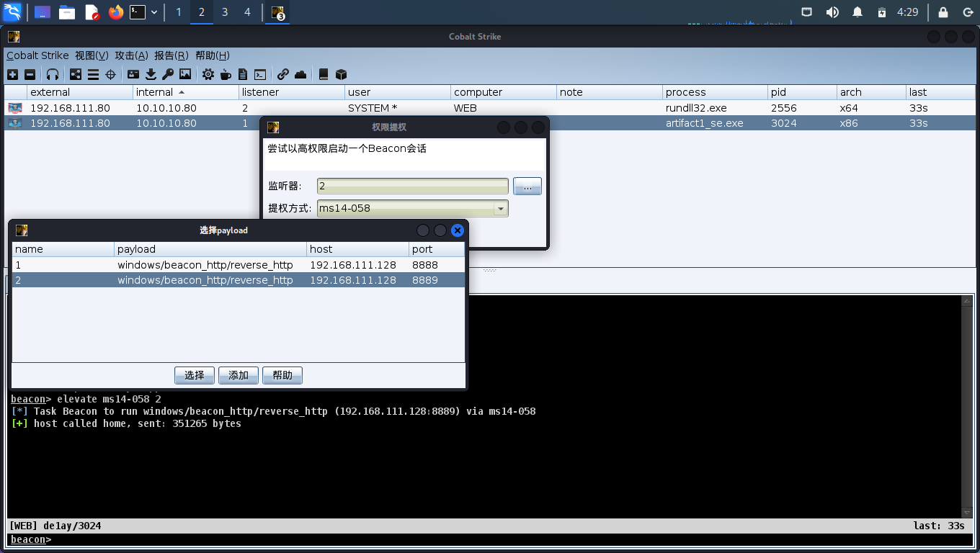Select listener 2 row with port 8889
The height and width of the screenshot is (553, 980).
tap(239, 280)
